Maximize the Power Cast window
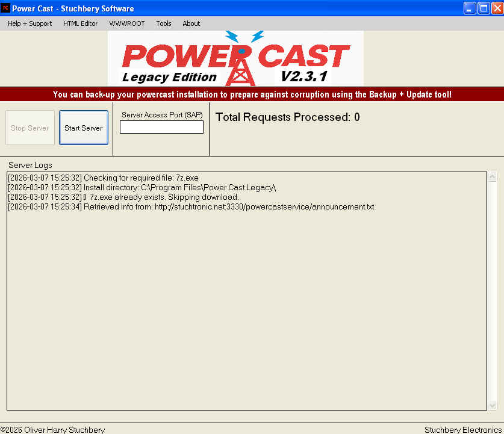This screenshot has height=434, width=504. click(x=484, y=8)
